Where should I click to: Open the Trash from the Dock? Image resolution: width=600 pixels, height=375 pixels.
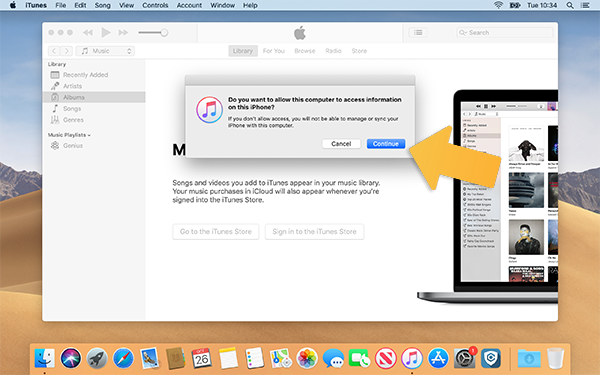(x=555, y=359)
